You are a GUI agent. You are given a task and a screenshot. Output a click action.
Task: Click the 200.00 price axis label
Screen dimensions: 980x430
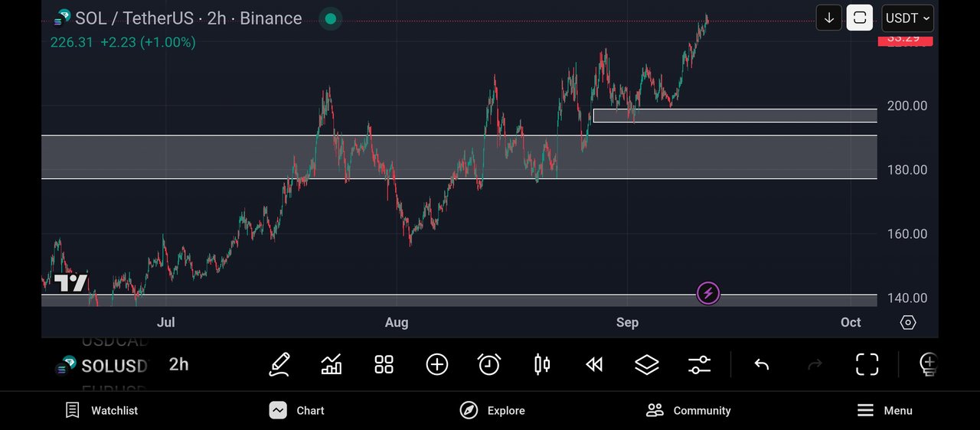click(x=906, y=106)
